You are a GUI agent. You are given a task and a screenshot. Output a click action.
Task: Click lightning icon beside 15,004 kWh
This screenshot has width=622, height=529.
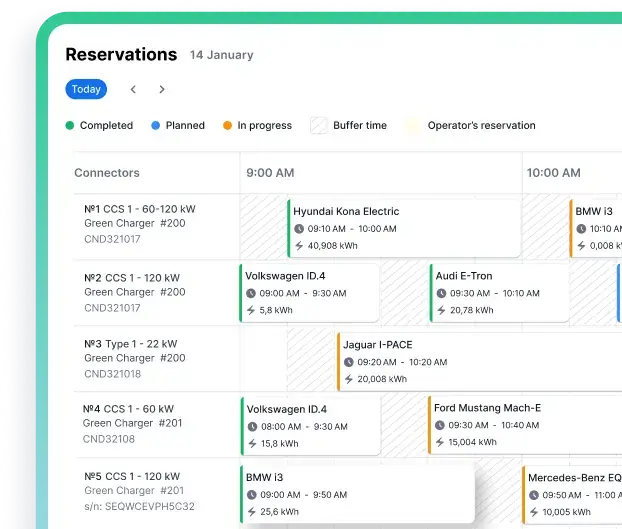point(440,442)
